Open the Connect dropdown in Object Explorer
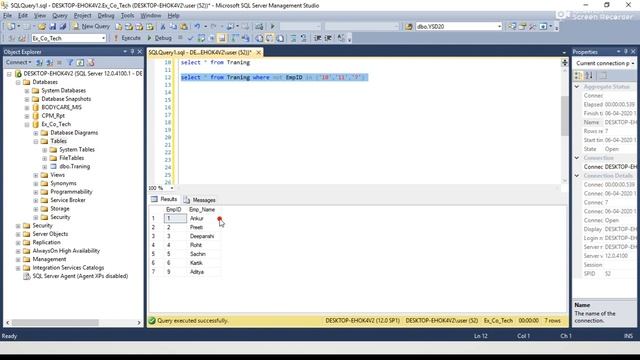The image size is (640, 360). [x=18, y=62]
